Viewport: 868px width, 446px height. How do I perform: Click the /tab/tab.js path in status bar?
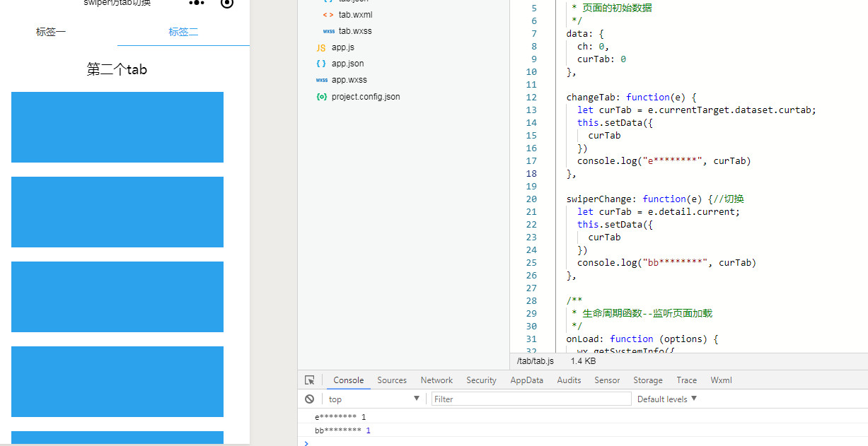tap(536, 361)
